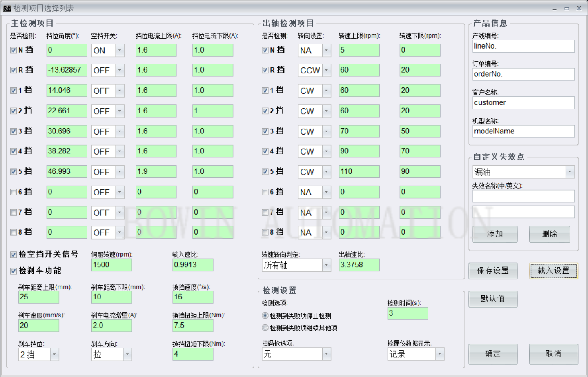588x377 pixels.
Task: Click 刹车电流增量 field 2.0
Action: click(x=111, y=326)
